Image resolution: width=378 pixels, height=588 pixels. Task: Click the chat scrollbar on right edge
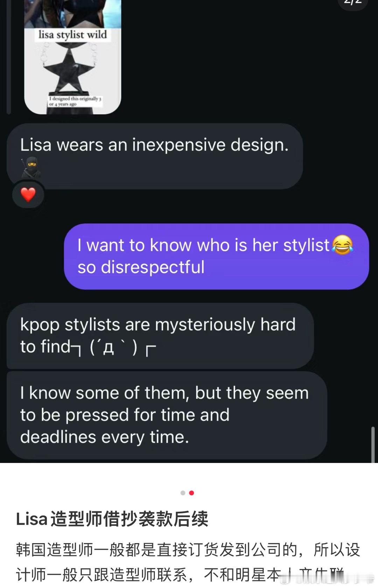click(373, 445)
